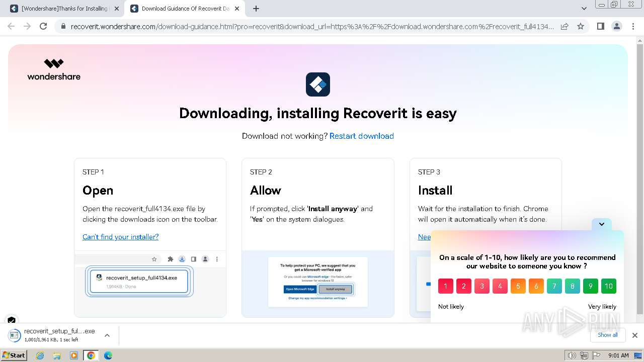
Task: Open the Action Center flag icon
Action: coord(596,355)
